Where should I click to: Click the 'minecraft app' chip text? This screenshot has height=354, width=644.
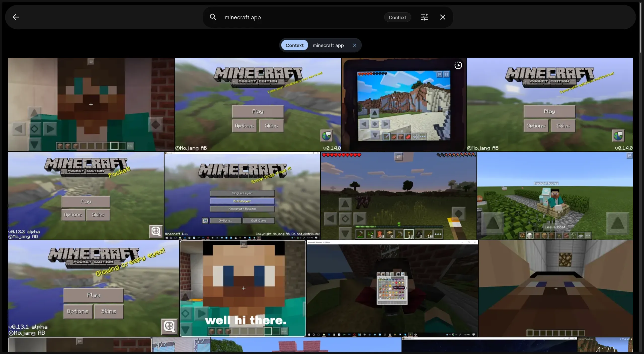point(328,45)
